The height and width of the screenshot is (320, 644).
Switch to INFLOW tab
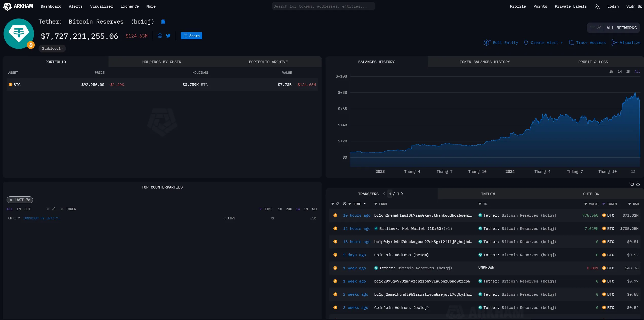[488, 194]
